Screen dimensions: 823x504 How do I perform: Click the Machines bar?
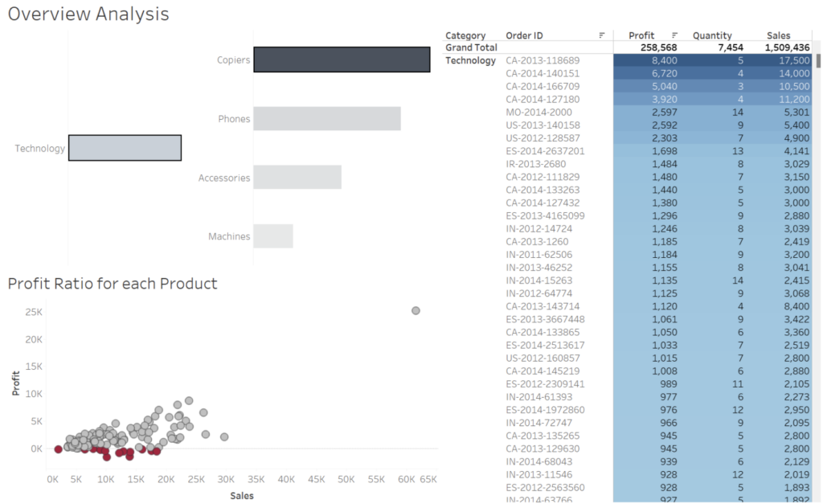(x=273, y=236)
